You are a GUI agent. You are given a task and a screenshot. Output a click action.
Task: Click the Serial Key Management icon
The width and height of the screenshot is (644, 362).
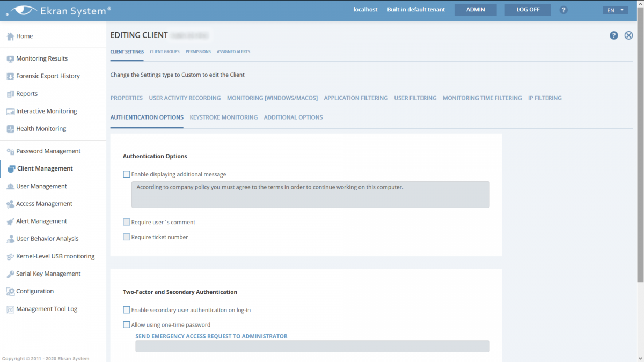(x=10, y=274)
